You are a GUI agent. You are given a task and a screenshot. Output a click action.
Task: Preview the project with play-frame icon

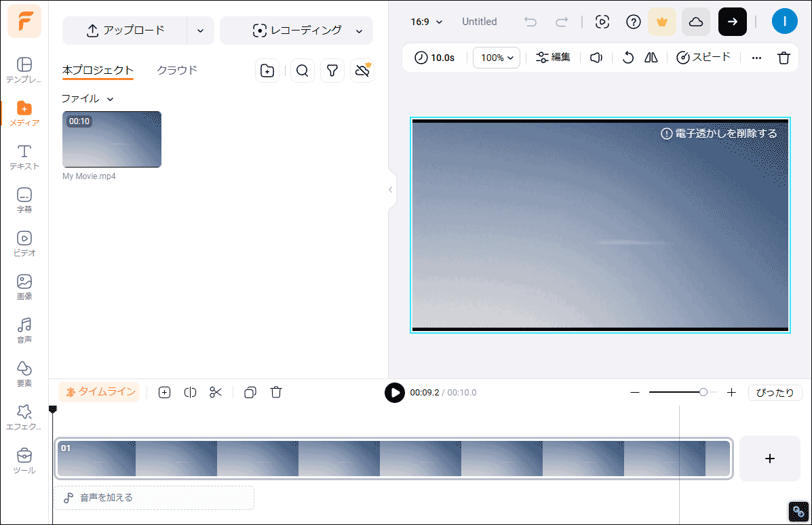tap(602, 22)
